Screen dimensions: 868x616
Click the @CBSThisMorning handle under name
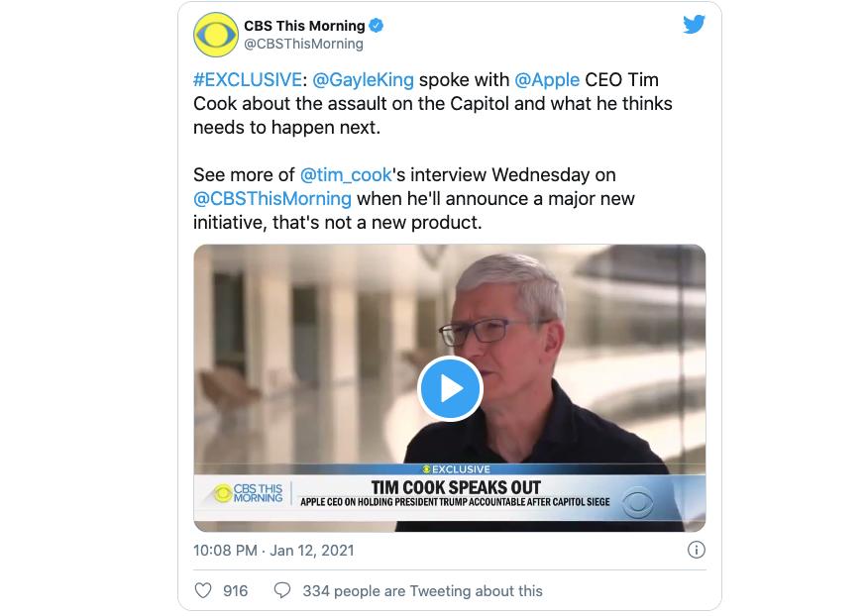pos(303,44)
